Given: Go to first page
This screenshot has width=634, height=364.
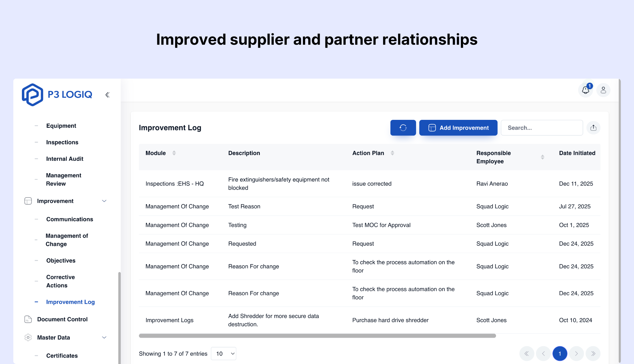Looking at the screenshot, I should coord(527,354).
